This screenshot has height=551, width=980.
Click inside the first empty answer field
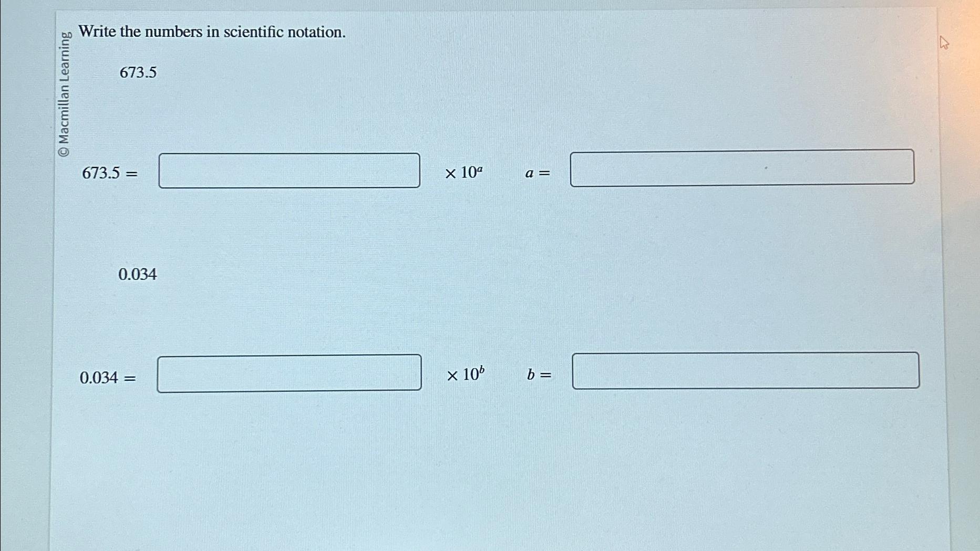coord(289,169)
